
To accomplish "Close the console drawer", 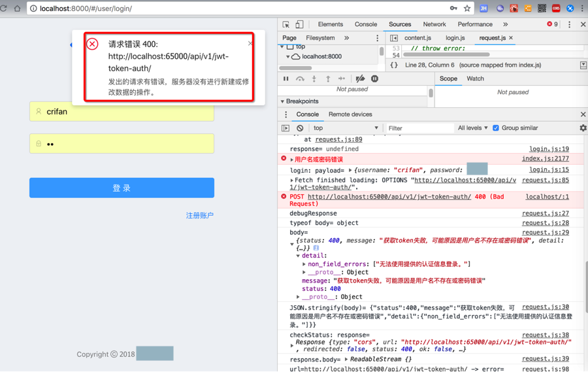I will (x=583, y=114).
